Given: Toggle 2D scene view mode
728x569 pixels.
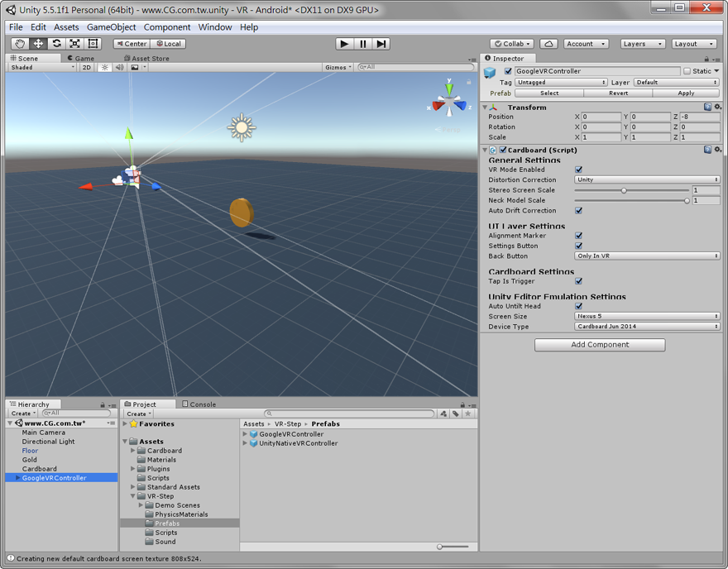Looking at the screenshot, I should coord(87,67).
